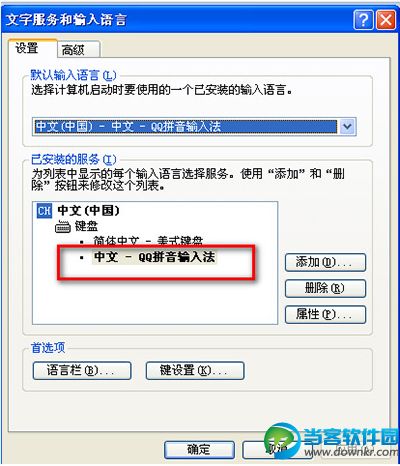This screenshot has height=466, width=400.
Task: Select 中文 - QQ拼音输入法 in the list
Action: (154, 257)
